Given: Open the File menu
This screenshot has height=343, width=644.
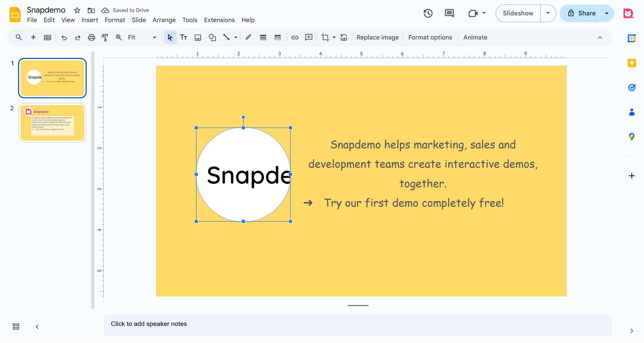Looking at the screenshot, I should (32, 20).
